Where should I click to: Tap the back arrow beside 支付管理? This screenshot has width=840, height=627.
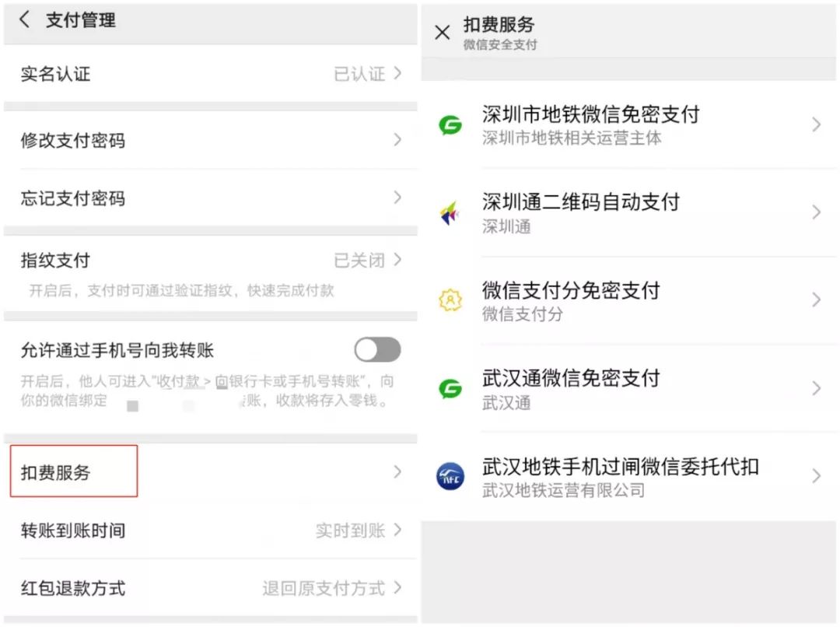(x=24, y=19)
